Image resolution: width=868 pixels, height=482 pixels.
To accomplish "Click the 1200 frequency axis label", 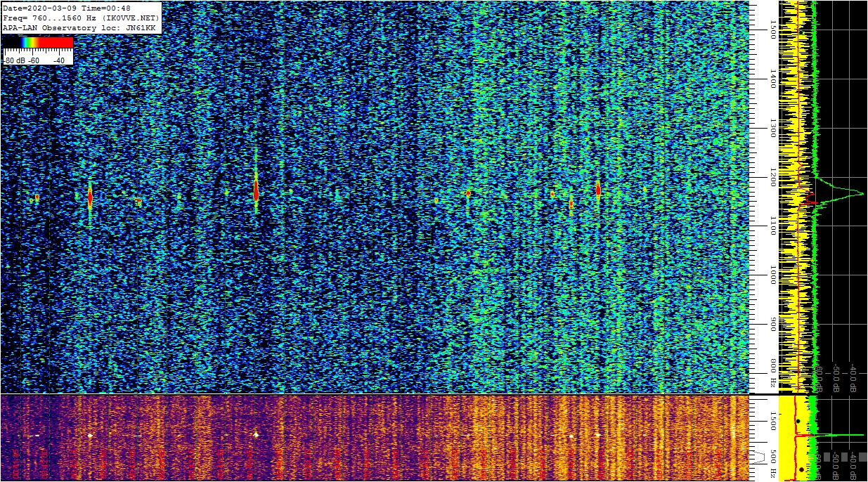I will pyautogui.click(x=773, y=177).
